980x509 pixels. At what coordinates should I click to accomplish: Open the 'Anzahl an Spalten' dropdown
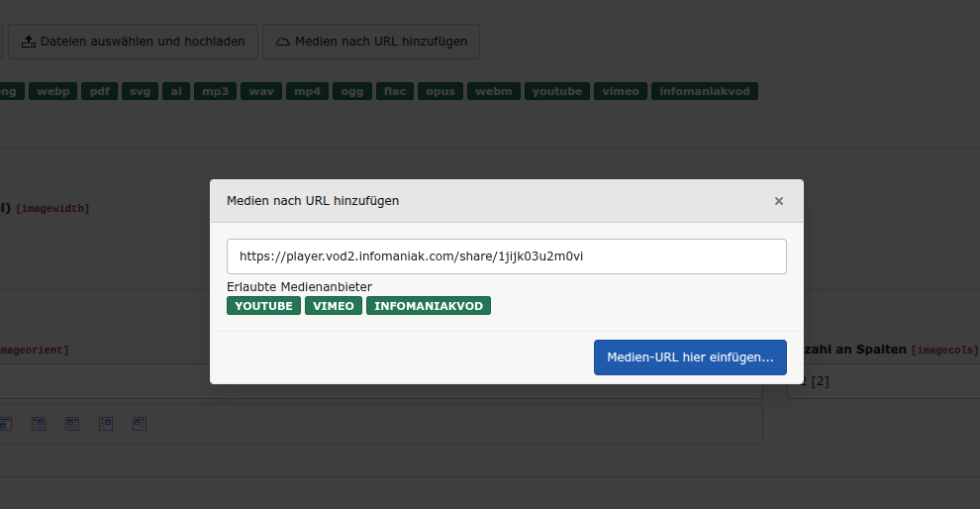point(881,381)
